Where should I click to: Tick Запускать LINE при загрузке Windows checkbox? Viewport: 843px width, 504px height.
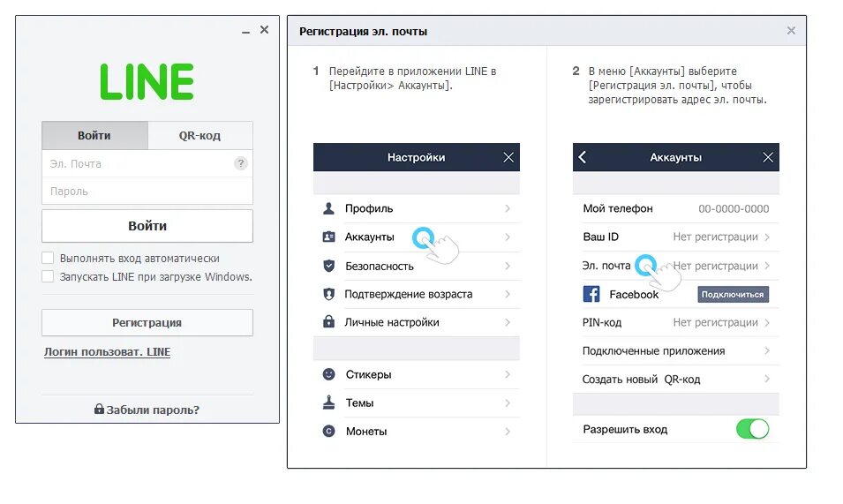tap(48, 276)
